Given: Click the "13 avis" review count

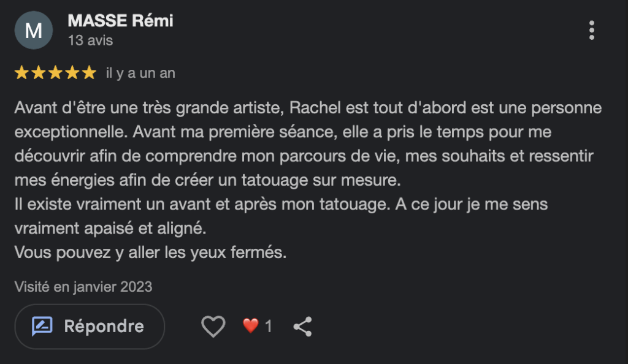Looking at the screenshot, I should tap(90, 41).
